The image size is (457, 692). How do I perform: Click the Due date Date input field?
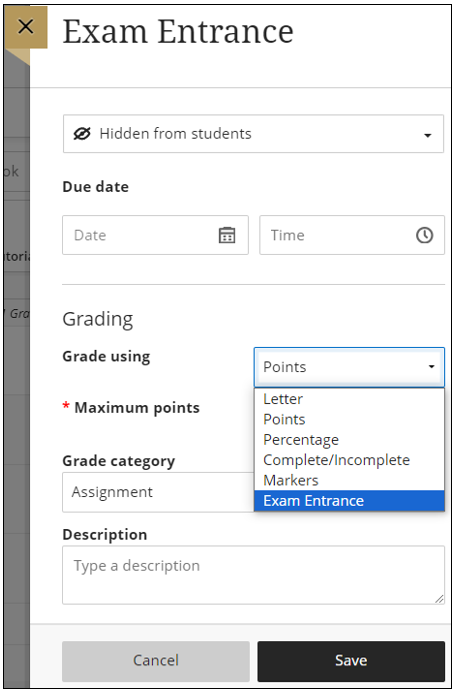[x=155, y=235]
